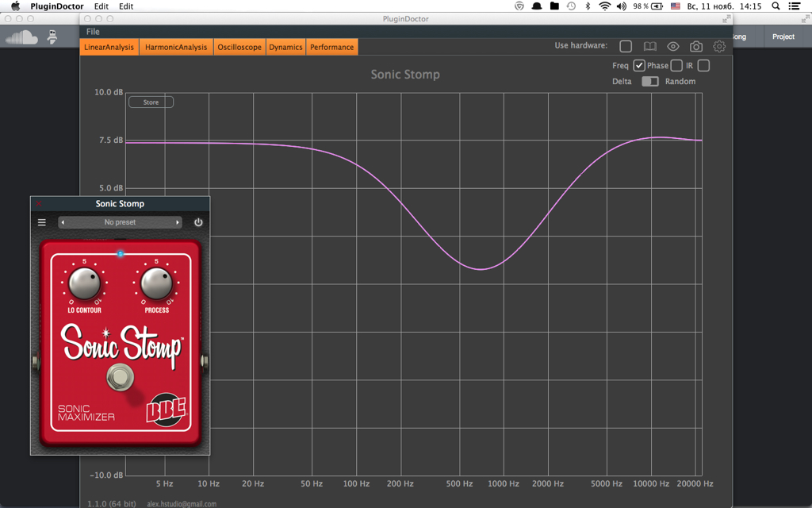Open the File menu in PluginDoctor
812x508 pixels.
94,32
